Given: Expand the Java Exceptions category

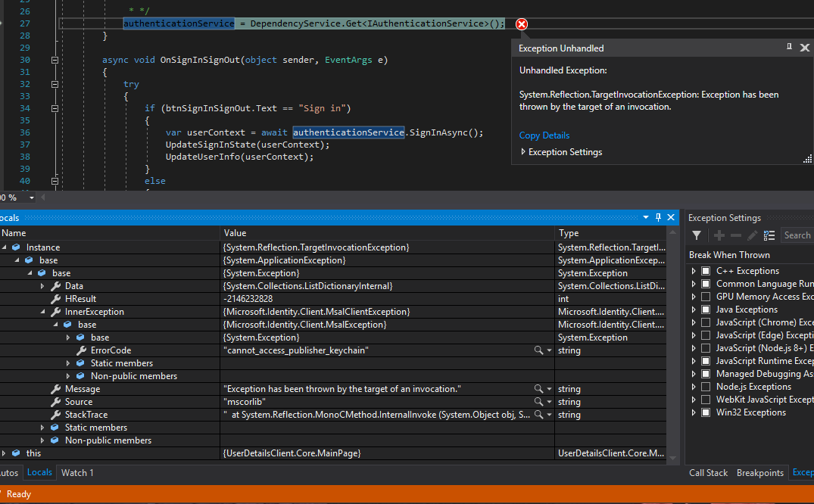Looking at the screenshot, I should [x=694, y=310].
